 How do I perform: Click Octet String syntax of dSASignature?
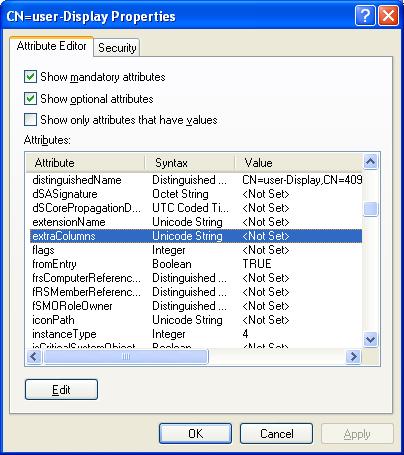(x=180, y=194)
